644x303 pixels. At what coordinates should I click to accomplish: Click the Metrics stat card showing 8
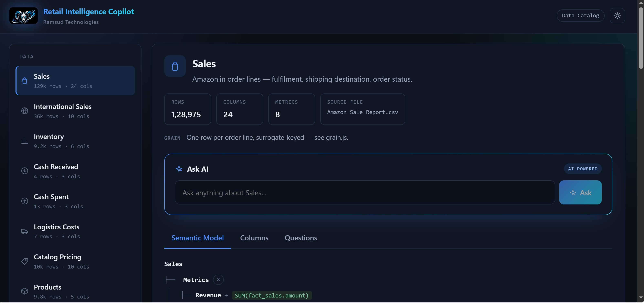tap(292, 109)
